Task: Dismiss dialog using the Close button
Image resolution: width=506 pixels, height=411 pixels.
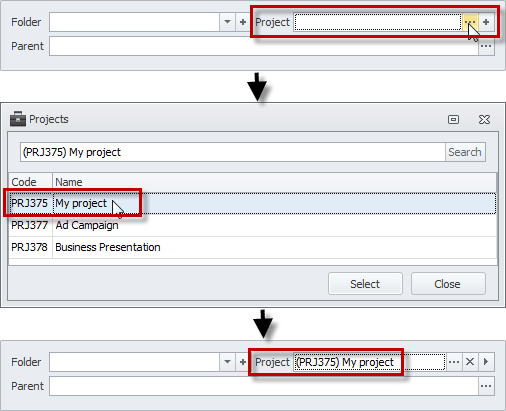Action: coord(448,284)
